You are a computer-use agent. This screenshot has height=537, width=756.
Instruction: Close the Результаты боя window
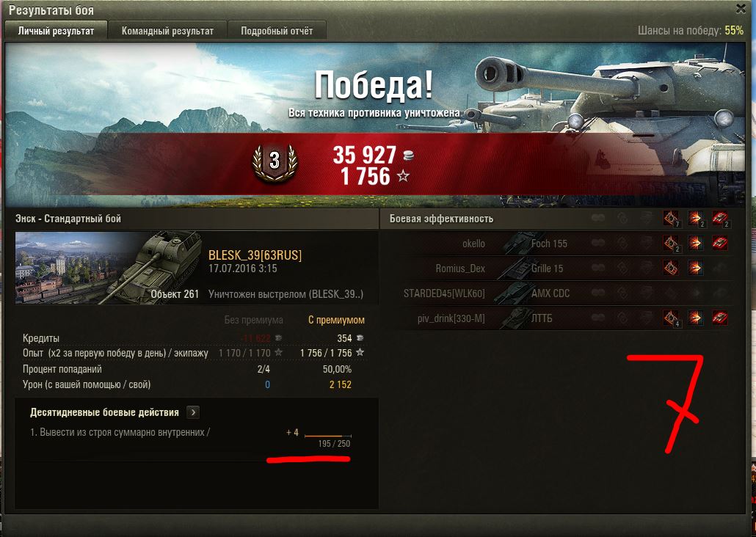coord(741,8)
